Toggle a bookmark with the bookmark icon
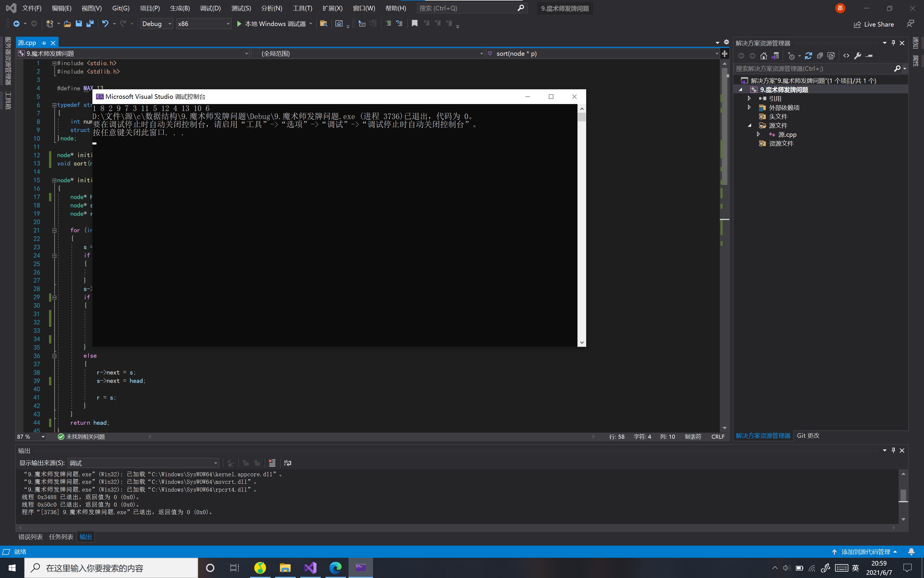 click(414, 24)
